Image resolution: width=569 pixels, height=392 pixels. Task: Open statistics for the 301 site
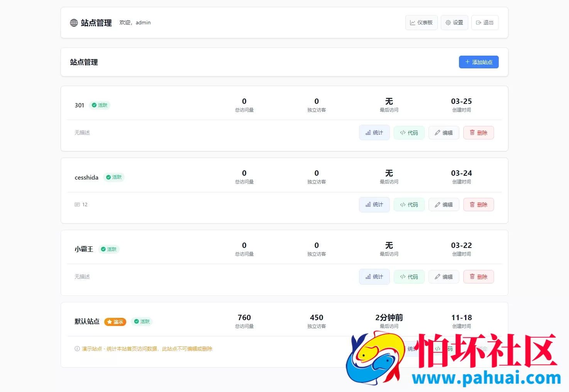pyautogui.click(x=374, y=132)
